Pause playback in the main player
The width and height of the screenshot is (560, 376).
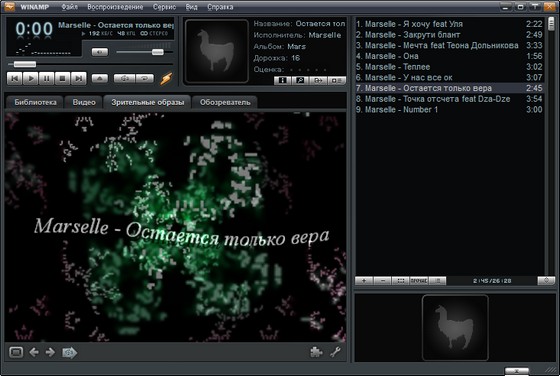(46, 78)
